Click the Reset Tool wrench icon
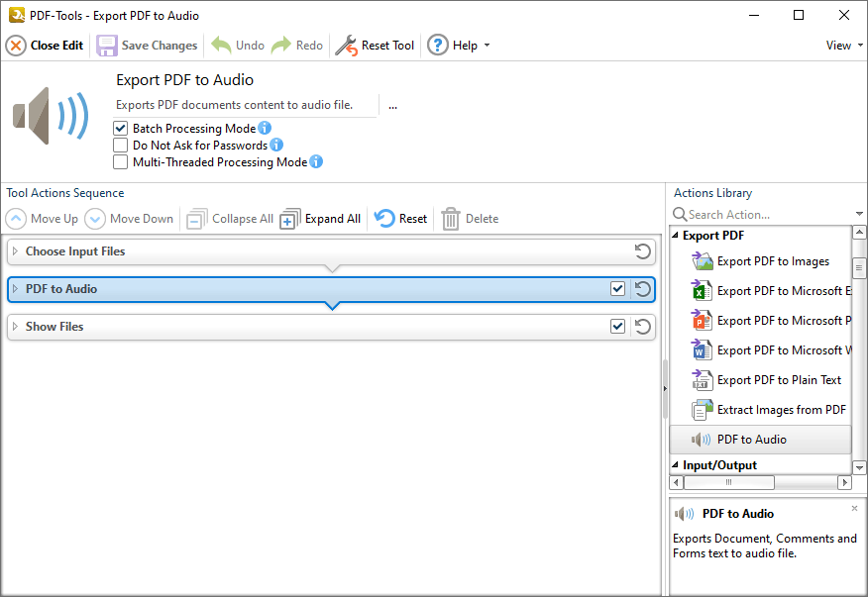This screenshot has height=597, width=868. tap(347, 46)
